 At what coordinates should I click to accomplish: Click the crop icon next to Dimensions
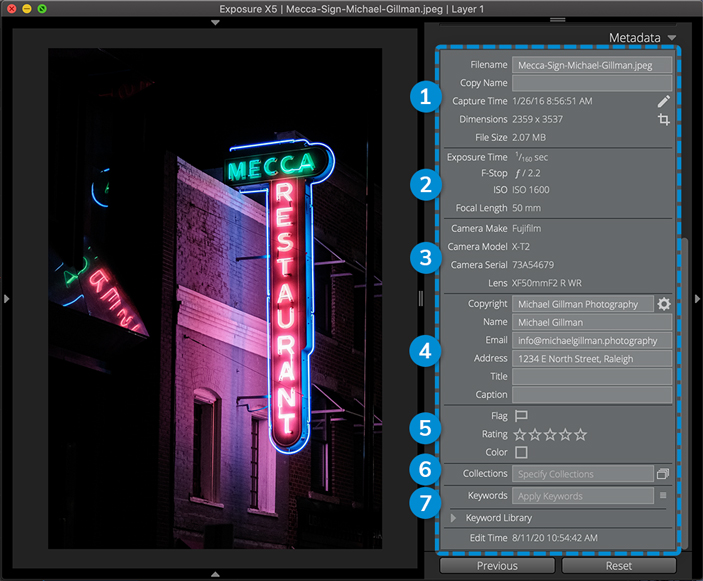pos(664,119)
